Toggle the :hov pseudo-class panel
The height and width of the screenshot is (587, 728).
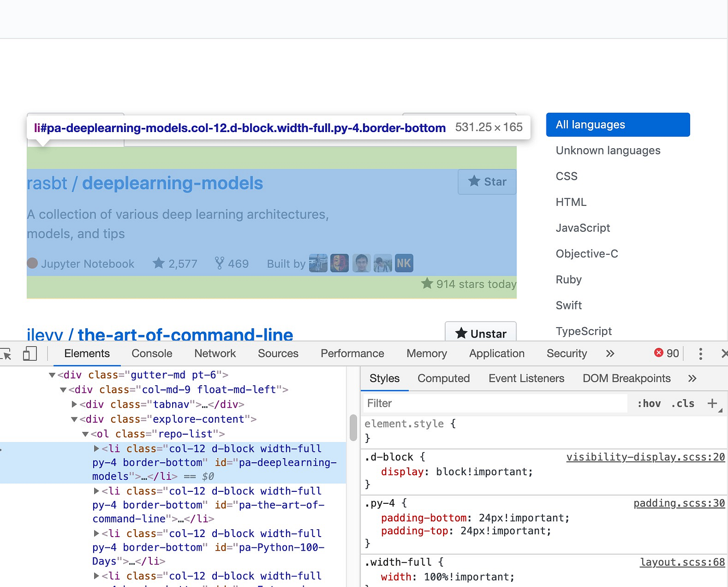pyautogui.click(x=648, y=403)
